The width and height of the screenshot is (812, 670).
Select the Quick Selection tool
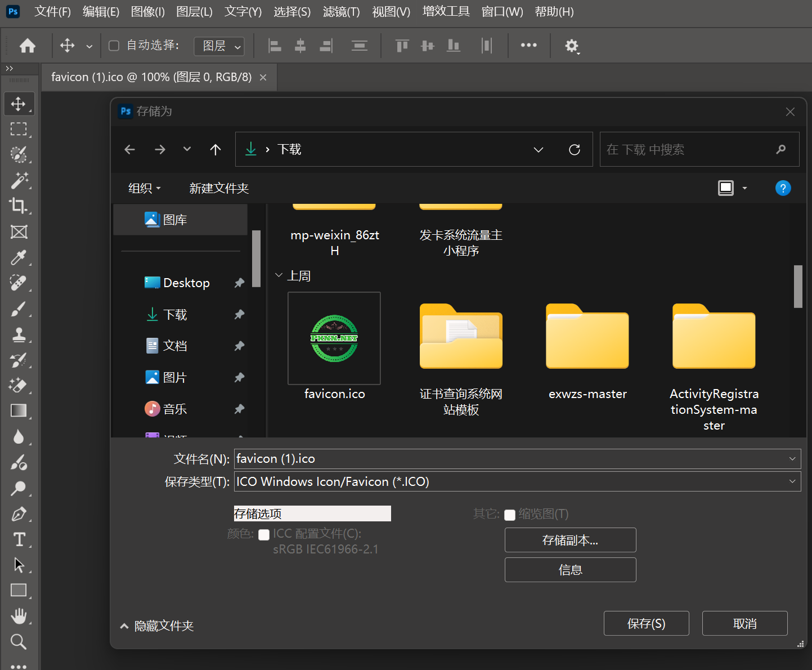click(19, 155)
